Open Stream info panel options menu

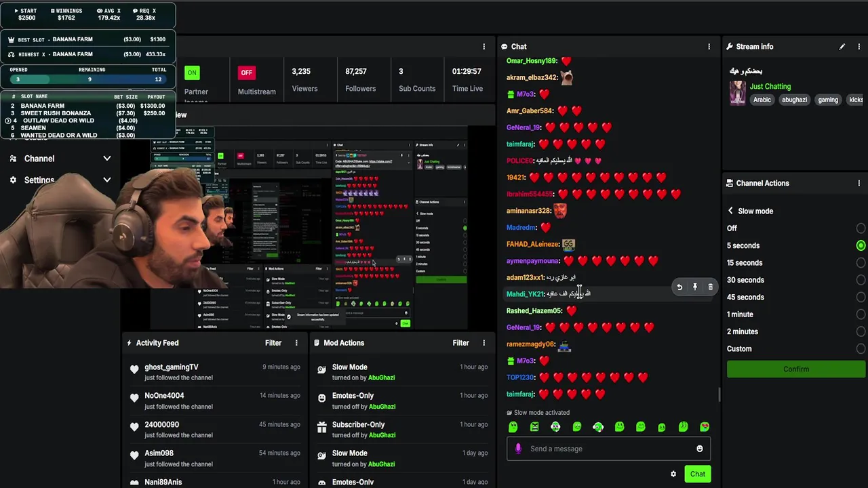[x=859, y=47]
